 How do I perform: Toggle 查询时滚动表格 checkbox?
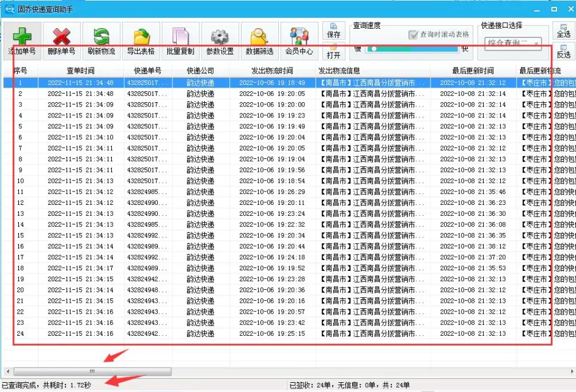pyautogui.click(x=413, y=34)
